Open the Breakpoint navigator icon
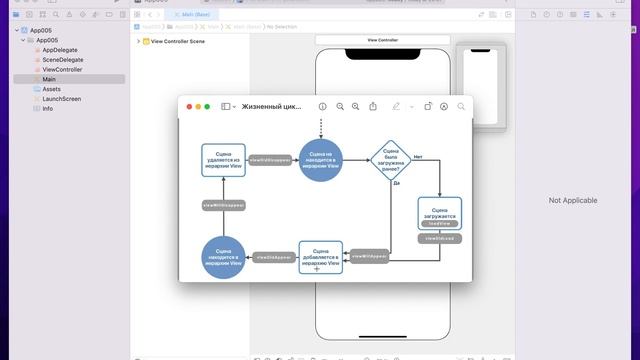640x360 pixels. pos(109,15)
